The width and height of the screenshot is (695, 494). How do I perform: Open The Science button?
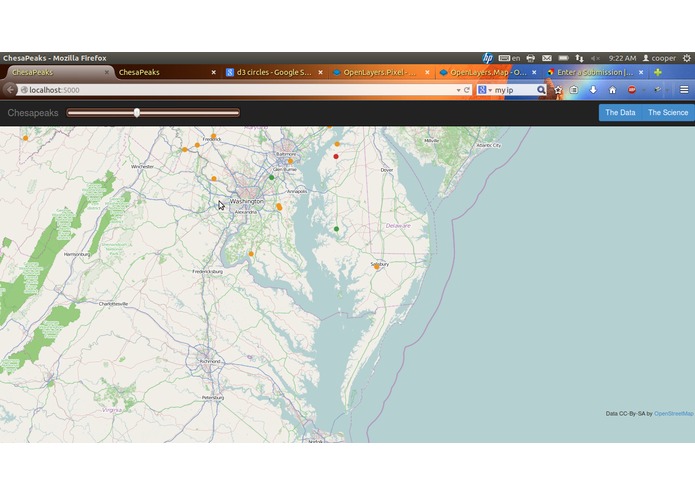point(668,113)
